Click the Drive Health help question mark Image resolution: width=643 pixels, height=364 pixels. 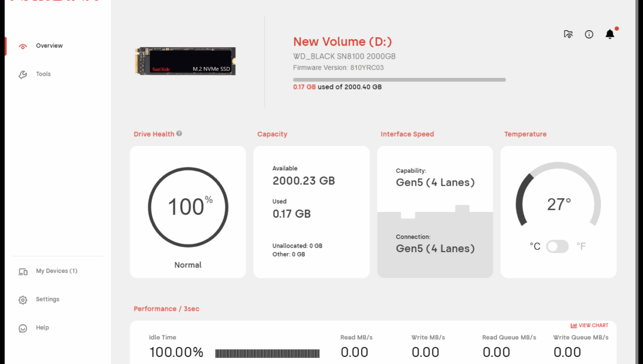179,133
